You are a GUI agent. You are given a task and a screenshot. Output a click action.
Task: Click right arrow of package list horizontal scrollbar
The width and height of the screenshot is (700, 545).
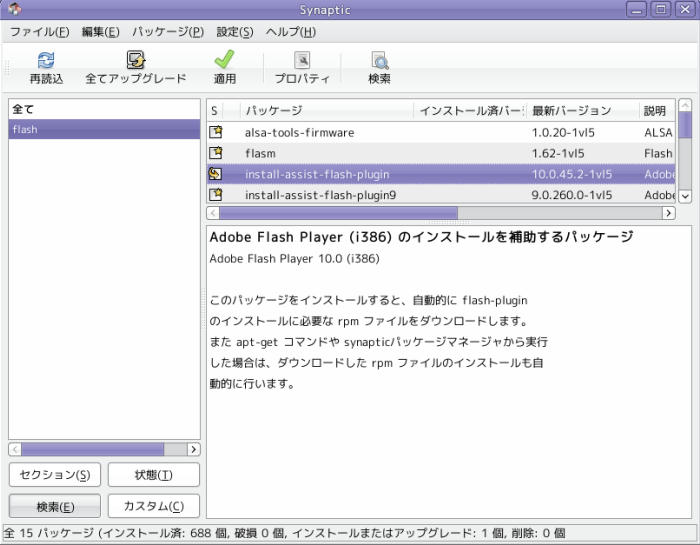[668, 213]
